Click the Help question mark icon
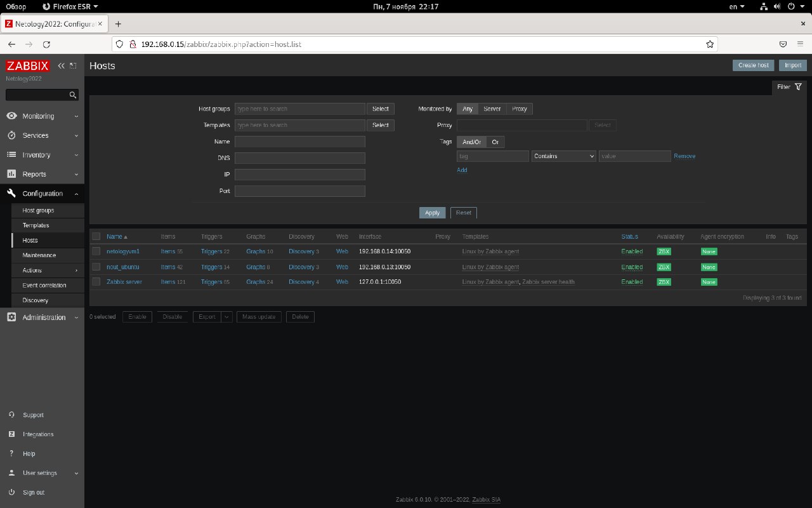This screenshot has height=508, width=812. coord(11,453)
